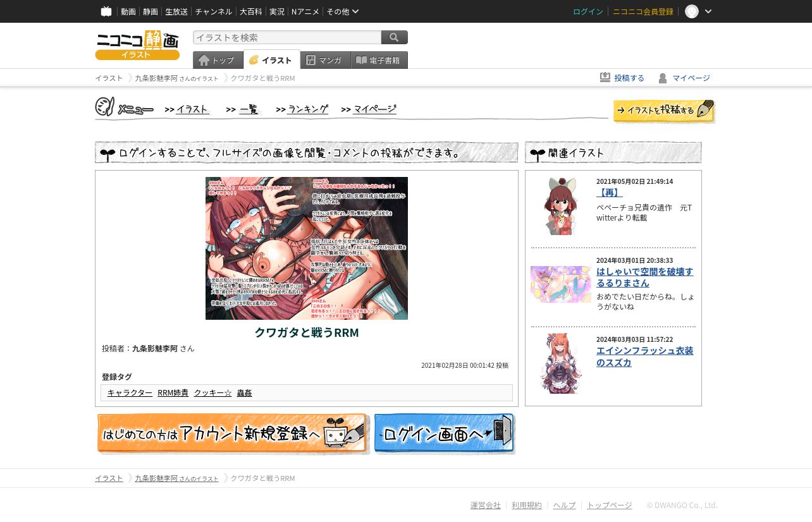812x522 pixels.
Task: Switch to the トップ tab
Action: pyautogui.click(x=218, y=60)
